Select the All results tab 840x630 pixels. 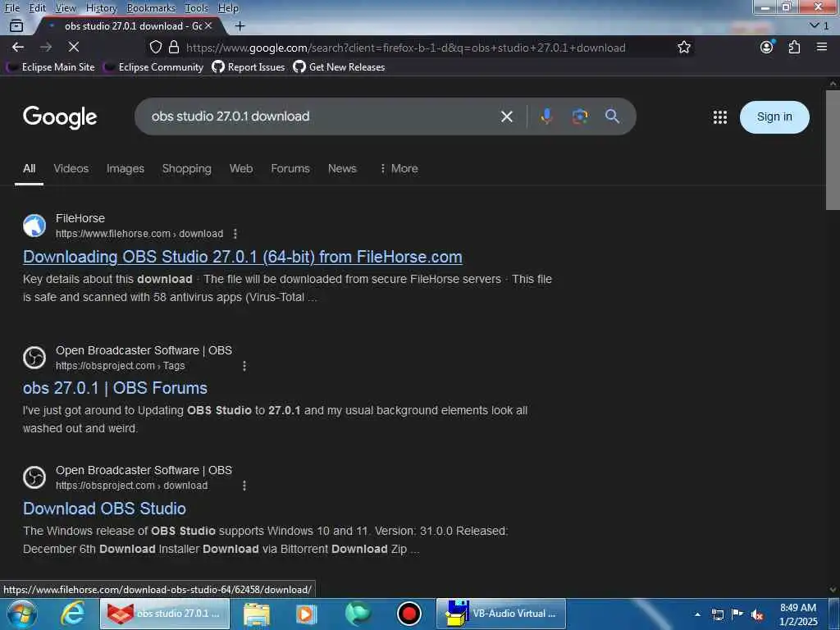[29, 168]
